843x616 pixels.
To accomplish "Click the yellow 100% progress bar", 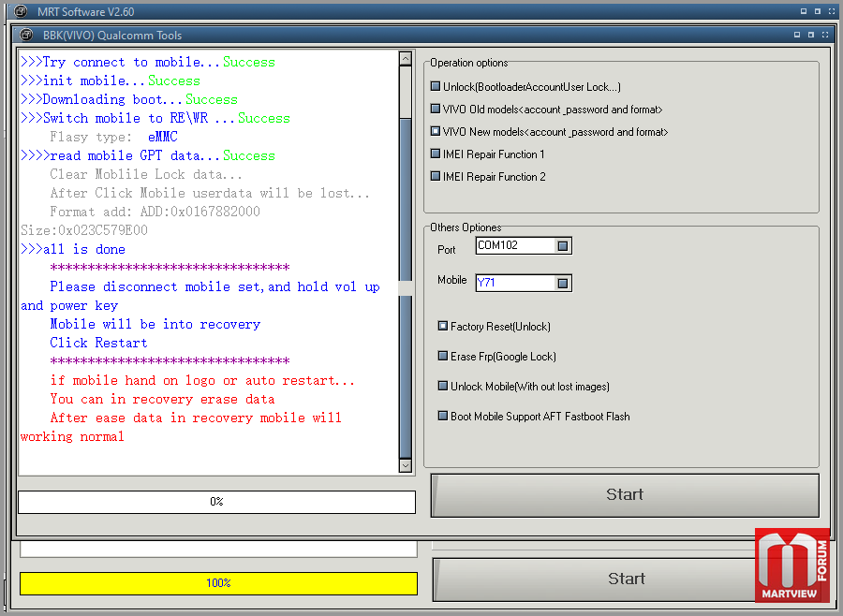I will [218, 583].
